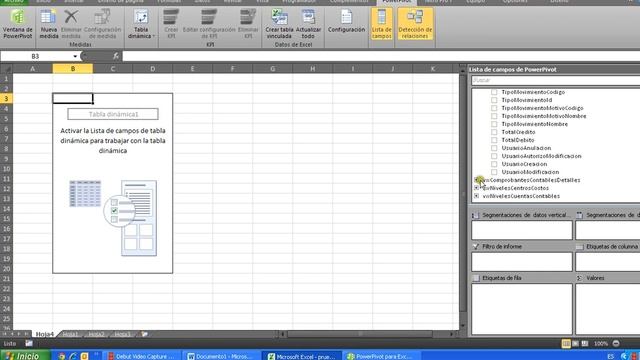The width and height of the screenshot is (640, 360).
Task: Switch to Microsoft Excel taskbar button
Action: (x=301, y=356)
